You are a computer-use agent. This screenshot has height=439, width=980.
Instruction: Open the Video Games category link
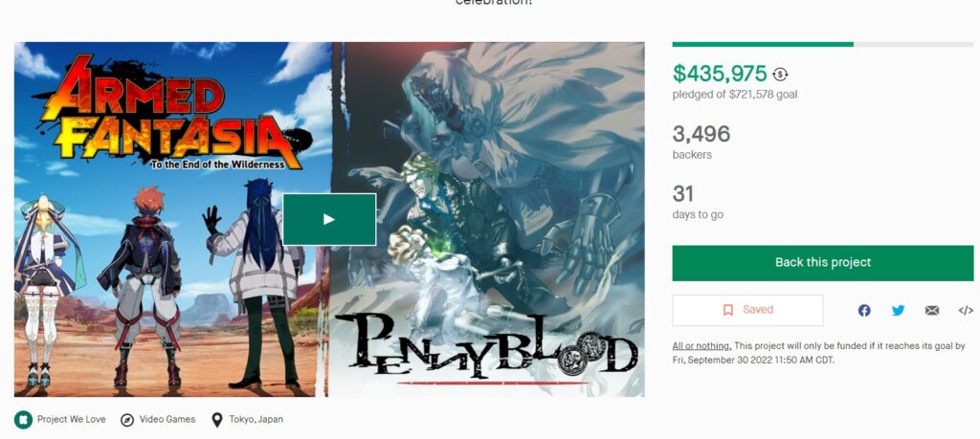click(x=167, y=420)
